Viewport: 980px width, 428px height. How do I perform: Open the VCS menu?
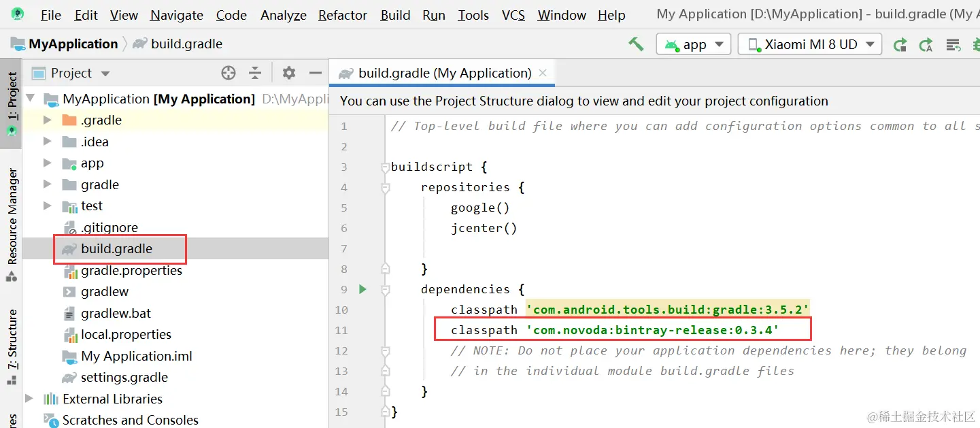[513, 15]
